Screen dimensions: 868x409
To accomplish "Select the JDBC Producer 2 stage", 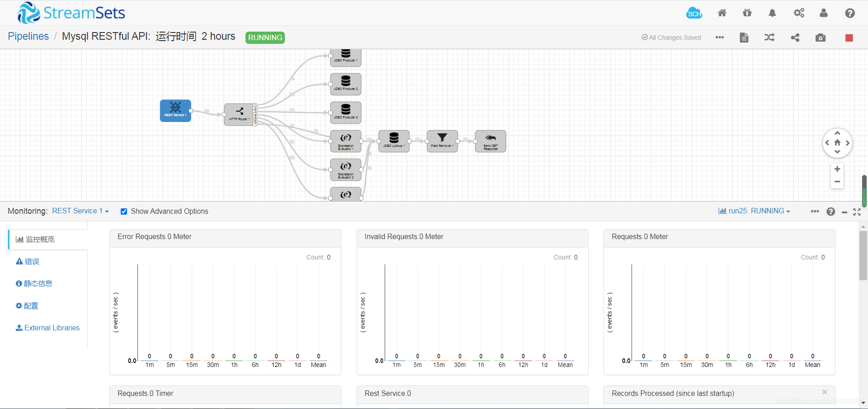I will tap(346, 84).
